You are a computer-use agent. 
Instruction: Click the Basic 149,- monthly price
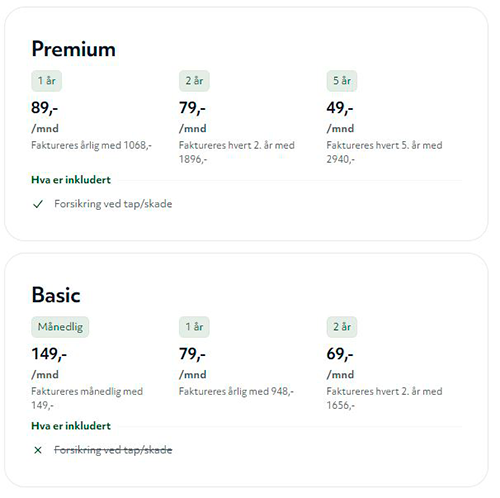[49, 354]
